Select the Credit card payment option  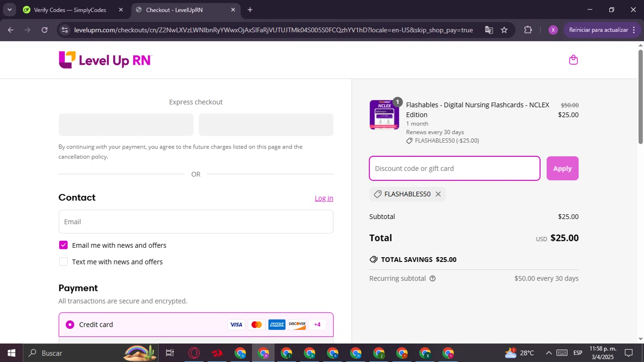coord(70,325)
